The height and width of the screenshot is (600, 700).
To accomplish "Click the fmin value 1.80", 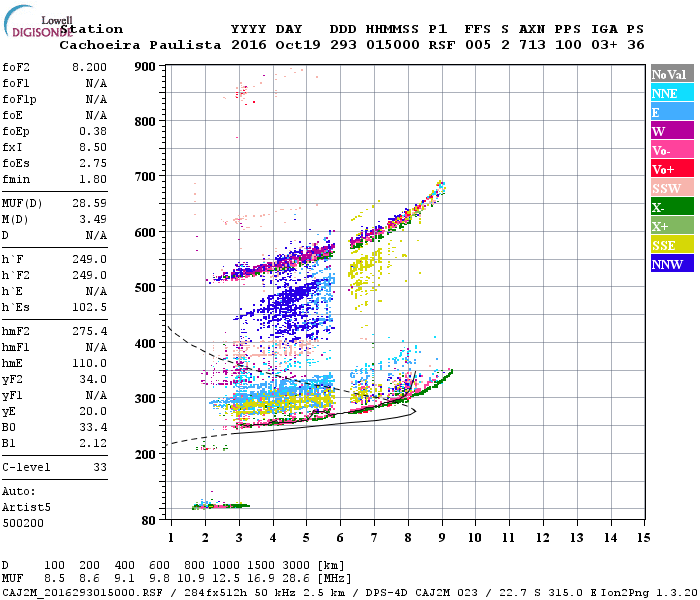I will click(93, 179).
